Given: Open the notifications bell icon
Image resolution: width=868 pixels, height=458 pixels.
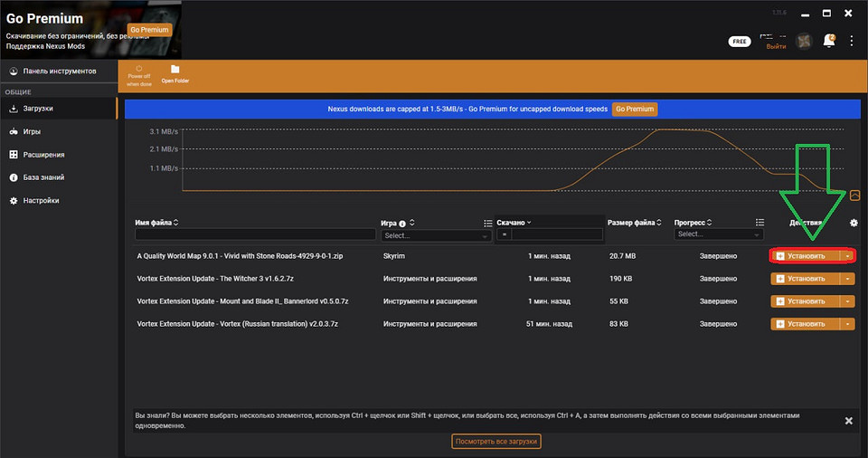Looking at the screenshot, I should pos(829,41).
